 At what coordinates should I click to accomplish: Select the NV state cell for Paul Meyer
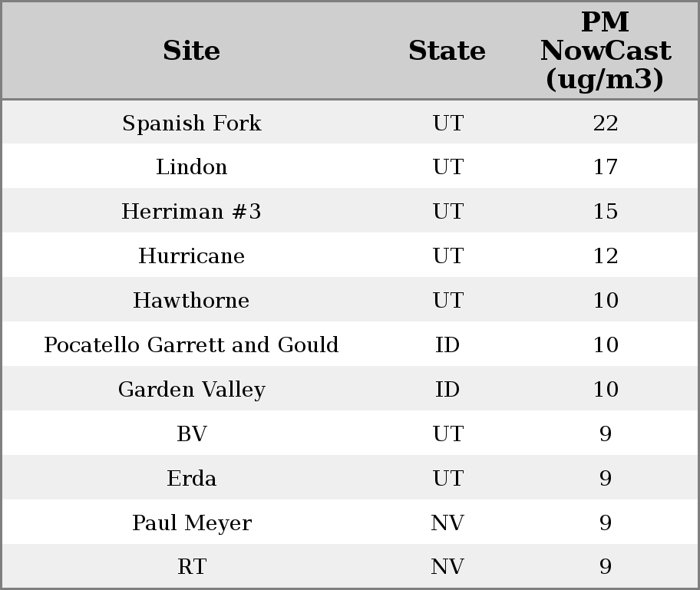[x=447, y=523]
